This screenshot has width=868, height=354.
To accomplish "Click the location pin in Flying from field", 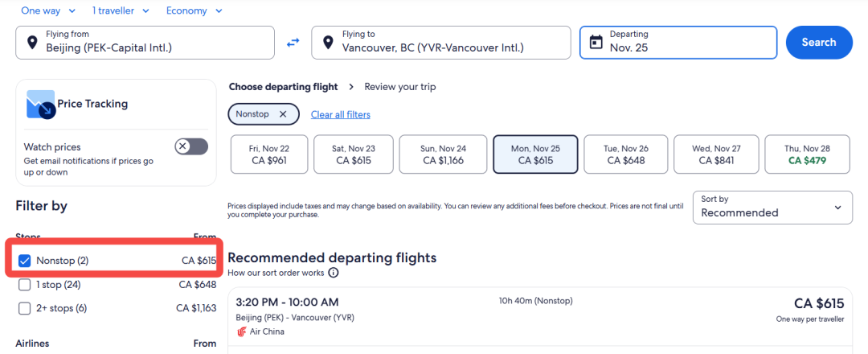I will pyautogui.click(x=32, y=42).
